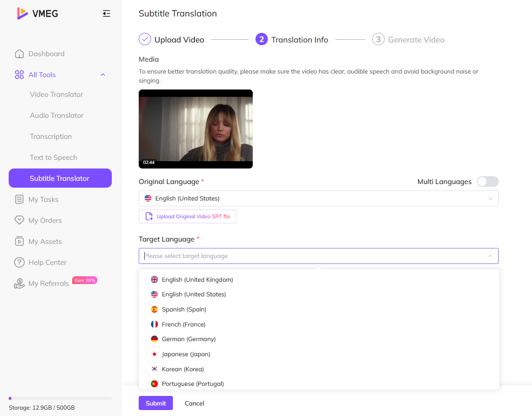Open Help Center question mark icon
The image size is (532, 416).
(19, 263)
